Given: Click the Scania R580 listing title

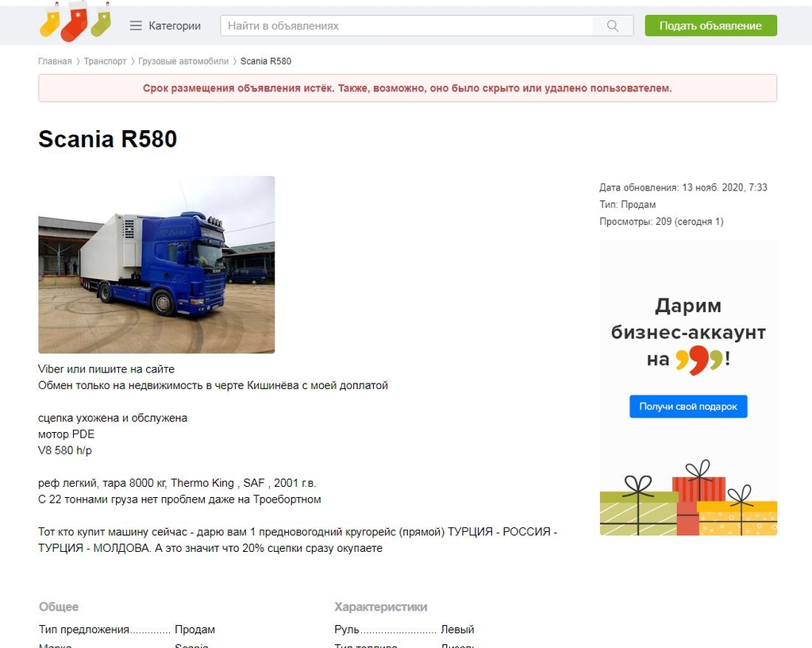Looking at the screenshot, I should tap(108, 139).
